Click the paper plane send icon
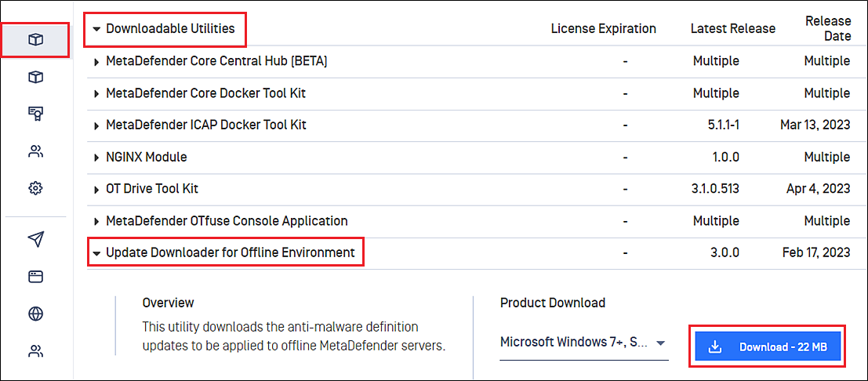Viewport: 868px width, 381px height. pyautogui.click(x=35, y=239)
